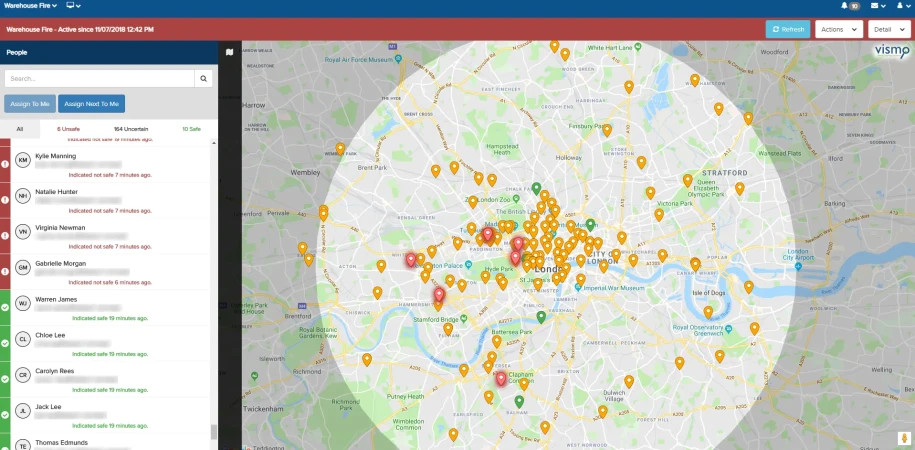Select Chloe Lee's CL avatar

click(x=23, y=339)
